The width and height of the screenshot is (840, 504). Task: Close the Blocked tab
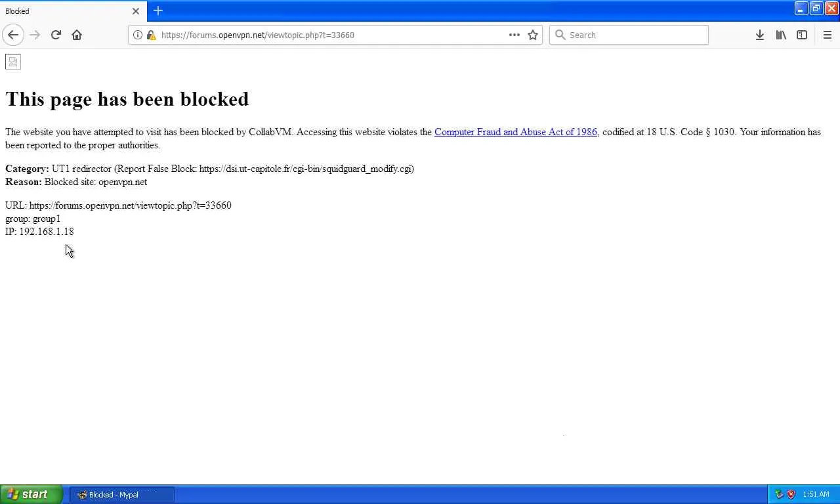(x=136, y=11)
